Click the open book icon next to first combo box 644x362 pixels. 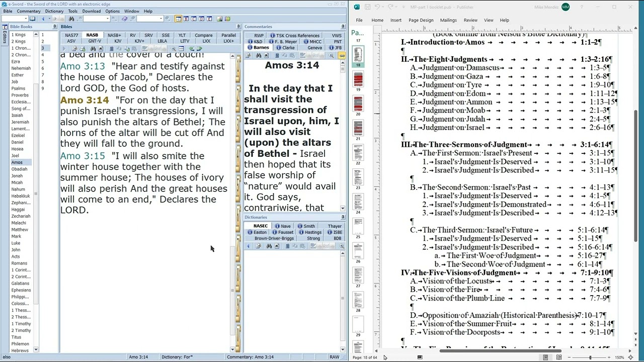[x=33, y=19]
